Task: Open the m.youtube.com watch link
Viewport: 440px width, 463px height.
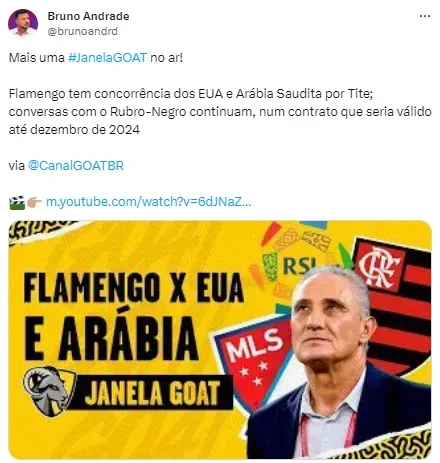Action: point(148,202)
